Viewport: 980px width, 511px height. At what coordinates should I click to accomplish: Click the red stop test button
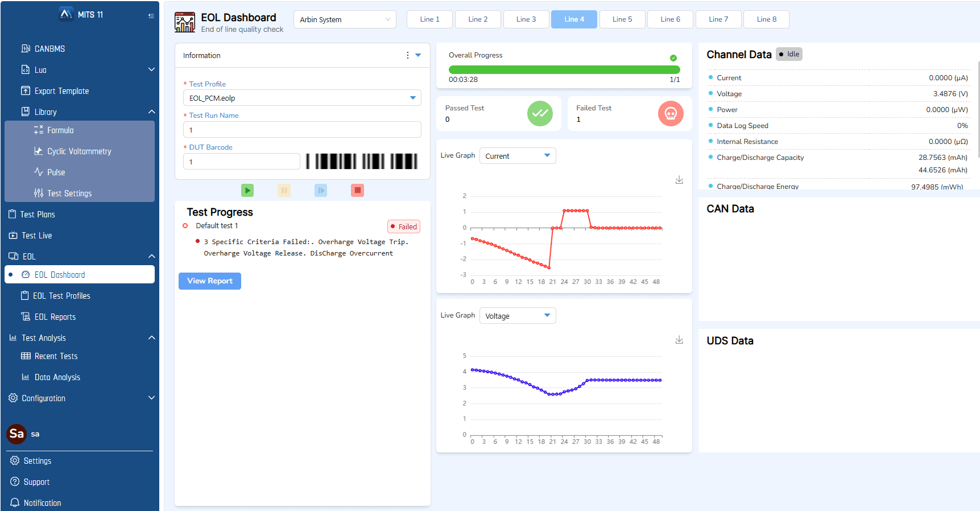coord(357,190)
